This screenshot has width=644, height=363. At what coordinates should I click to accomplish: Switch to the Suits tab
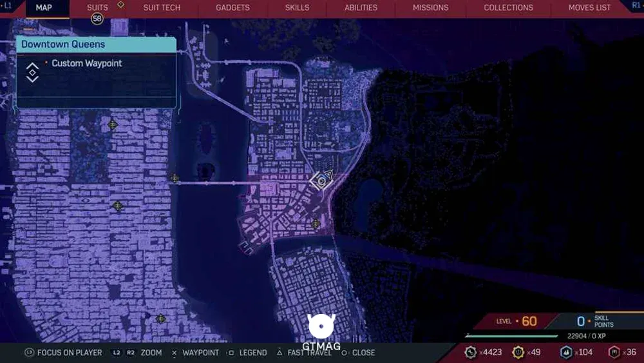coord(97,8)
